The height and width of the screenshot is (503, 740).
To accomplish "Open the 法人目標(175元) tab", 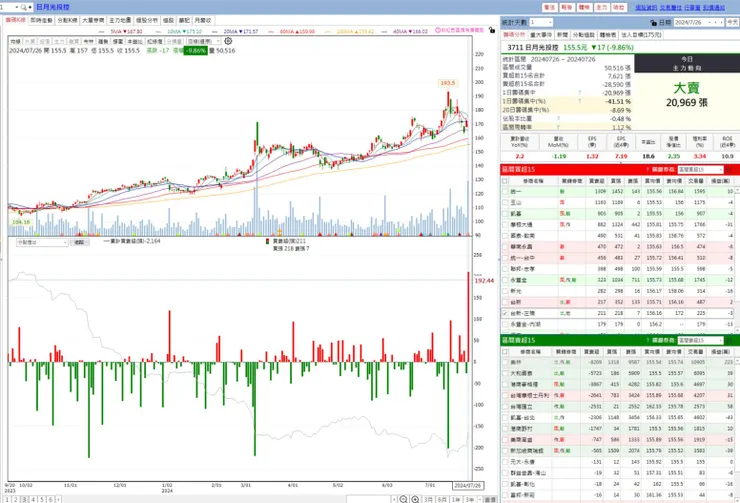I will 641,35.
